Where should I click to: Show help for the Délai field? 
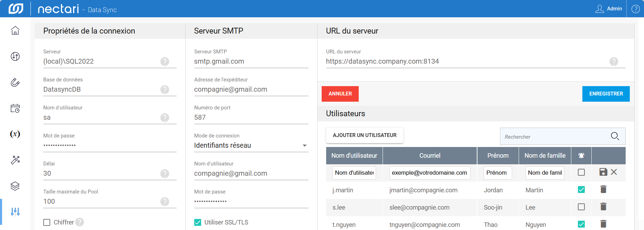pos(165,174)
